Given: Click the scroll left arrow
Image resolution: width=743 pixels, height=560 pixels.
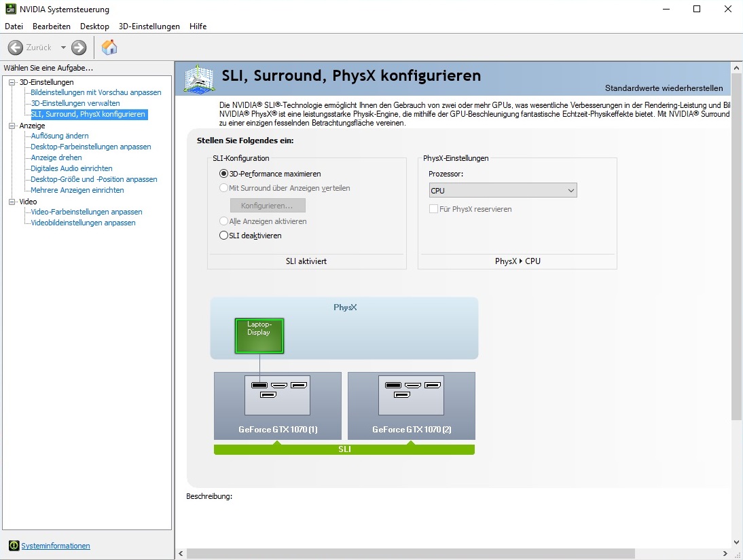Looking at the screenshot, I should coord(181,553).
